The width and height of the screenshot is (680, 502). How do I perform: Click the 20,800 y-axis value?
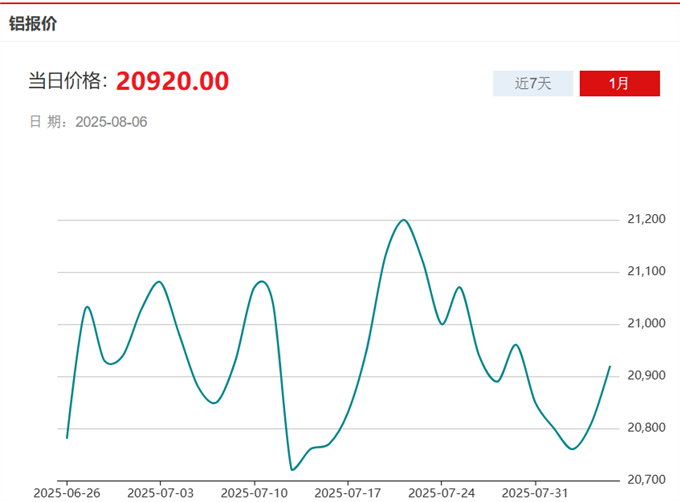point(643,428)
